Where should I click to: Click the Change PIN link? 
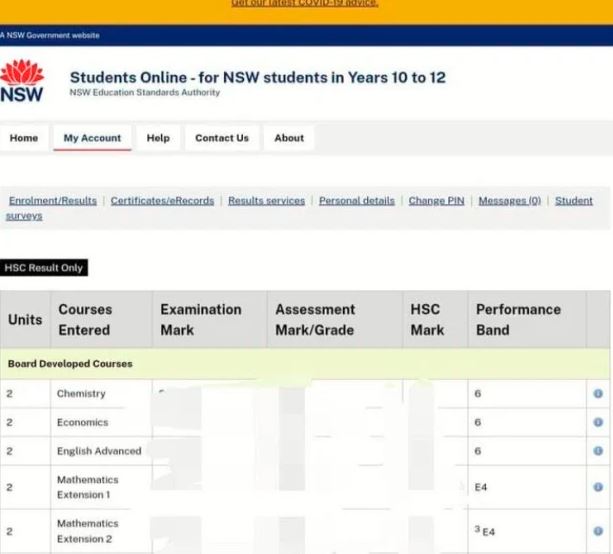pos(436,201)
